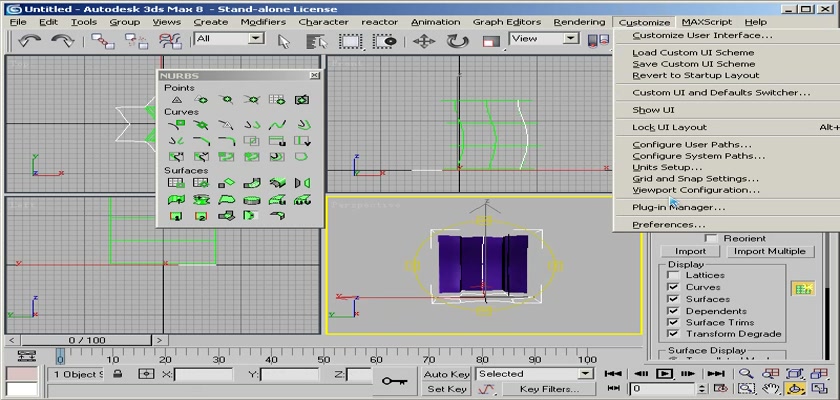Choose Customize User Interface menu entry
Viewport: 840px width, 400px height.
(702, 35)
